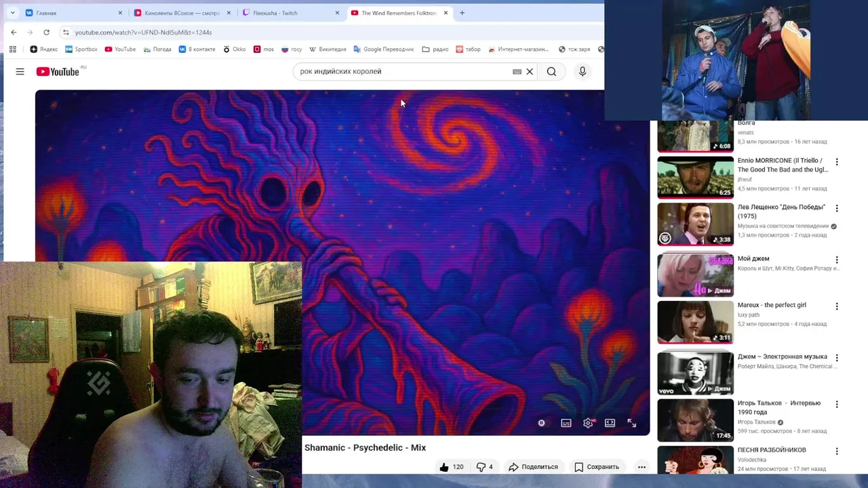This screenshot has height=488, width=868.
Task: Like the Shamanic Psychedelic Mix video
Action: coord(451,467)
